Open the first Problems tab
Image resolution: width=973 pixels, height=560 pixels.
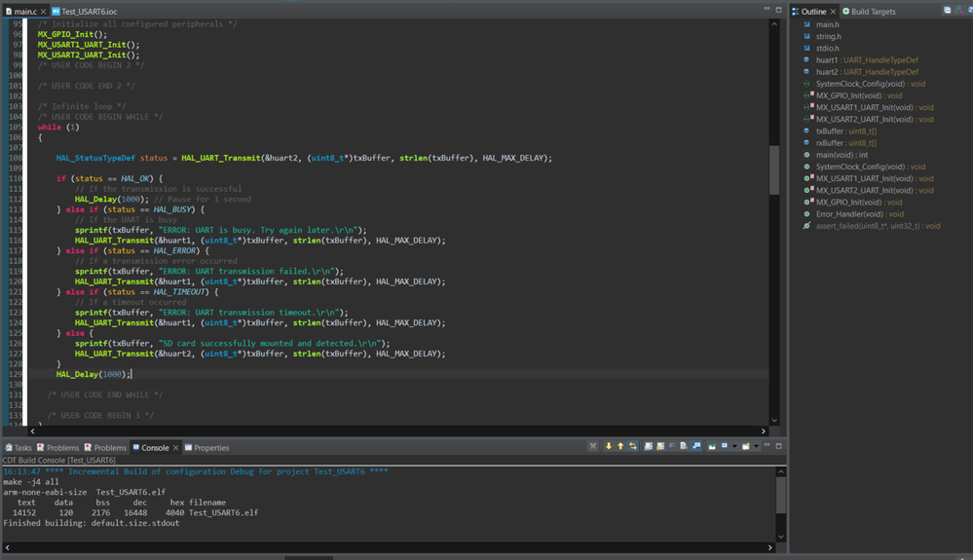57,447
